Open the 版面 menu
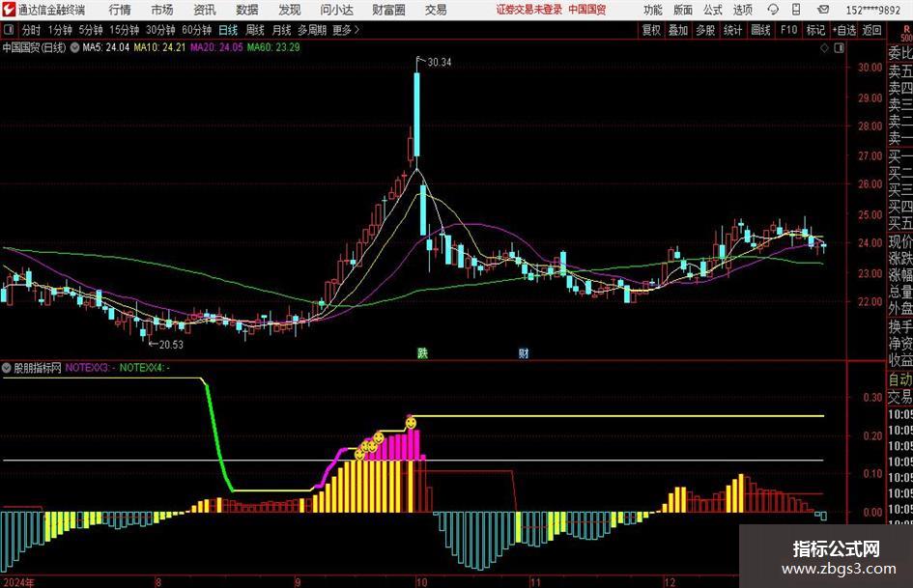 click(x=682, y=10)
